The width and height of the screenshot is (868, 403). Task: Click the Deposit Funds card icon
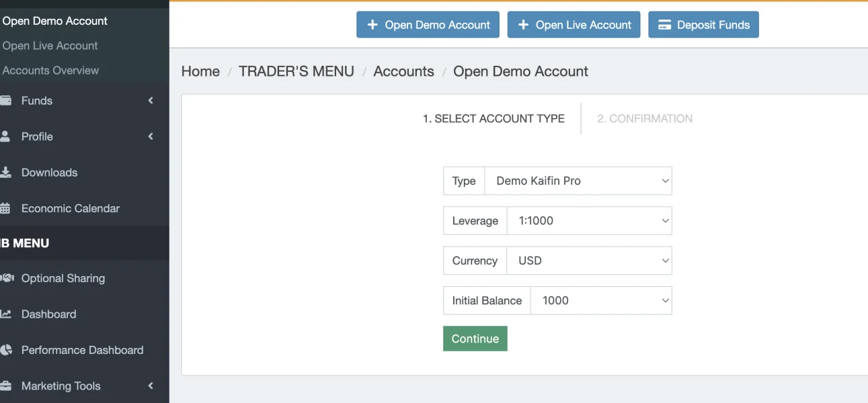(664, 25)
